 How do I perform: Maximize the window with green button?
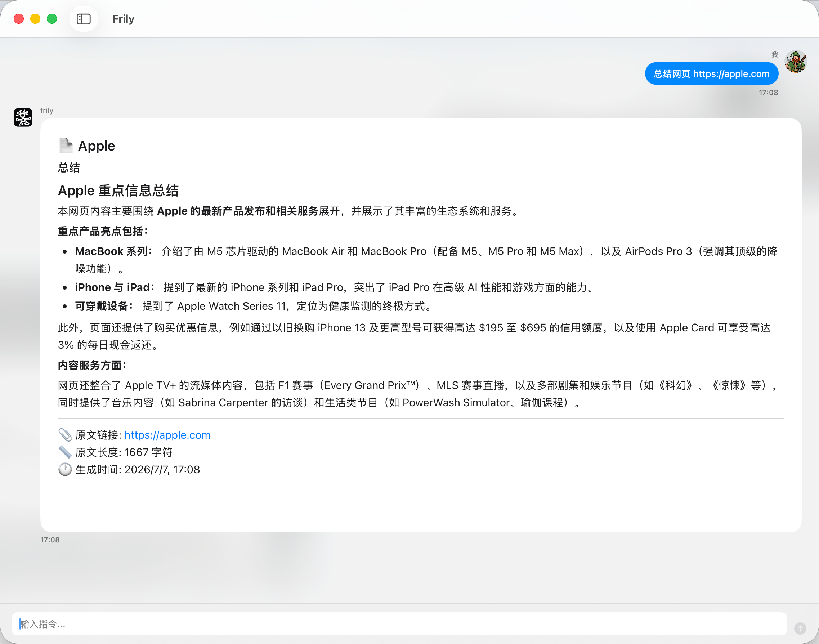pyautogui.click(x=52, y=19)
